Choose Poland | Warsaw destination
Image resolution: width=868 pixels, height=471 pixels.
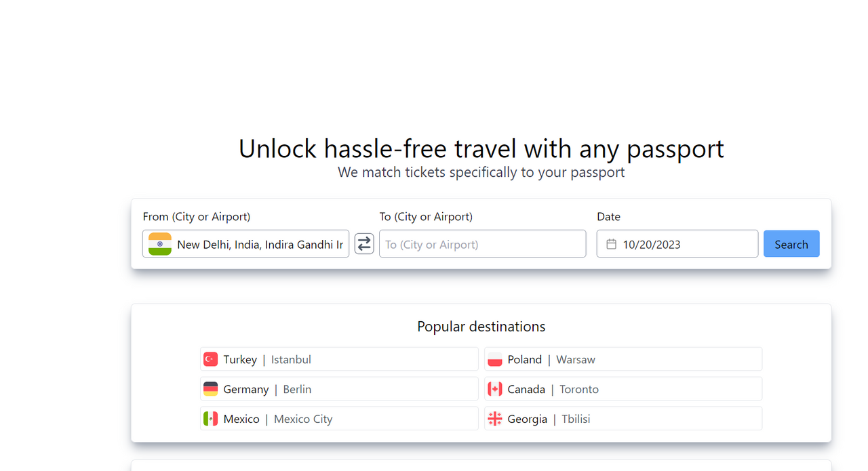(623, 359)
